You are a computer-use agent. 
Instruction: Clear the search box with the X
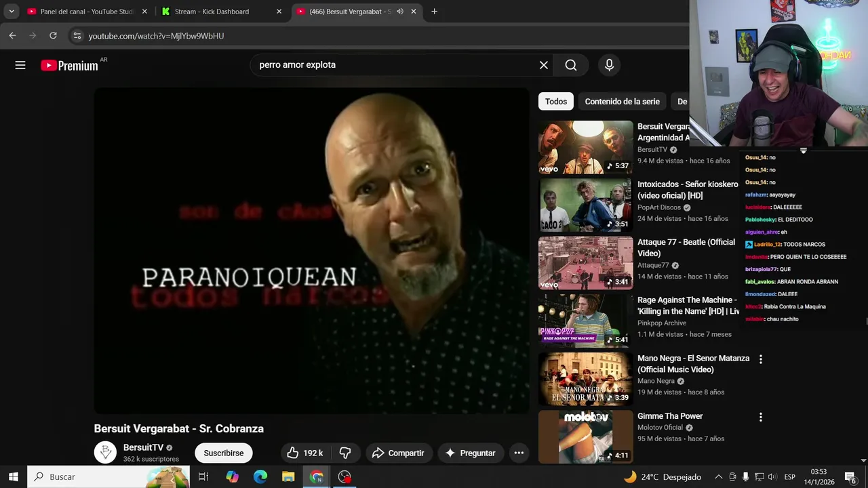(544, 65)
